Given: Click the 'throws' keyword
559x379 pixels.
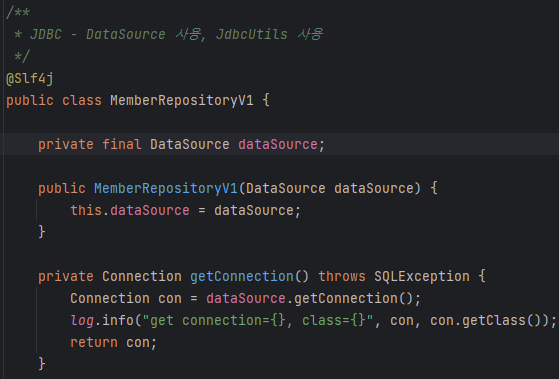Looking at the screenshot, I should (x=342, y=276).
